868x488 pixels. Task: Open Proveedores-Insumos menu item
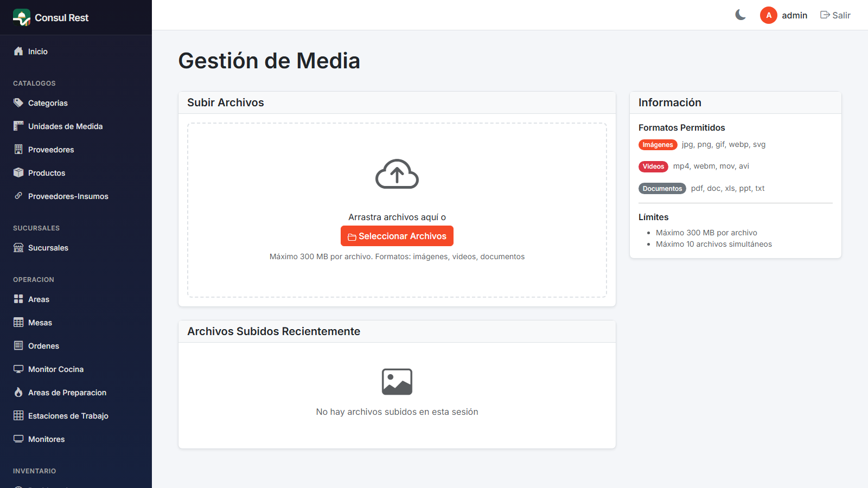(x=76, y=196)
